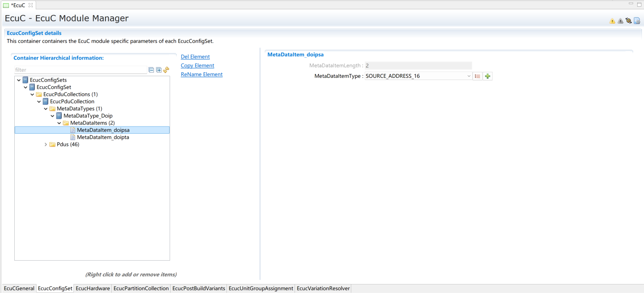The width and height of the screenshot is (644, 293).
Task: Expand all tree nodes with plus icon
Action: [159, 70]
